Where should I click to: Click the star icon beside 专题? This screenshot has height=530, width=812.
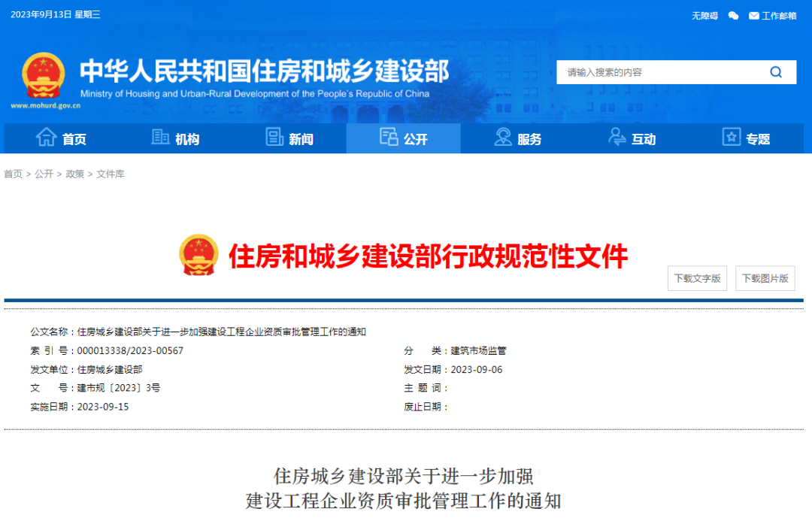(x=732, y=137)
